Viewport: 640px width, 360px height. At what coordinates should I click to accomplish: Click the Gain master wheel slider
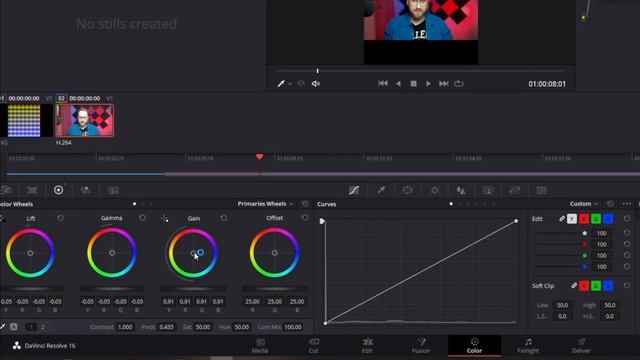pyautogui.click(x=193, y=289)
